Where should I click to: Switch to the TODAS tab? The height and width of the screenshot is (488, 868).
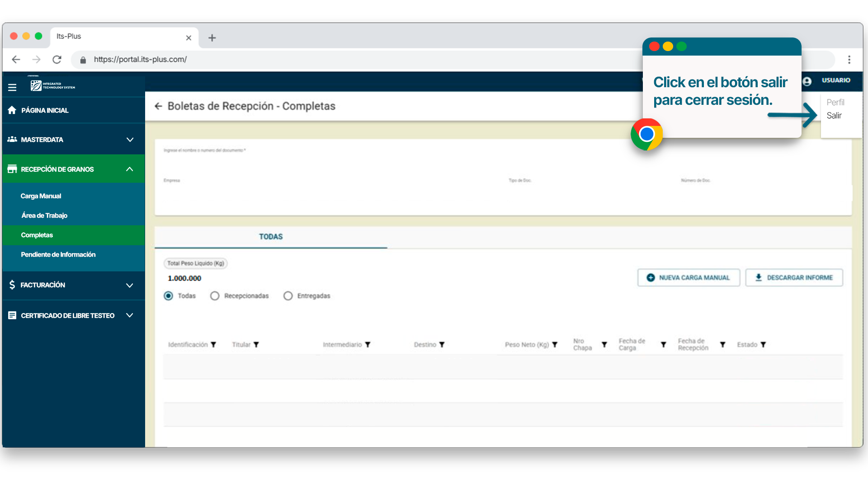tap(271, 237)
